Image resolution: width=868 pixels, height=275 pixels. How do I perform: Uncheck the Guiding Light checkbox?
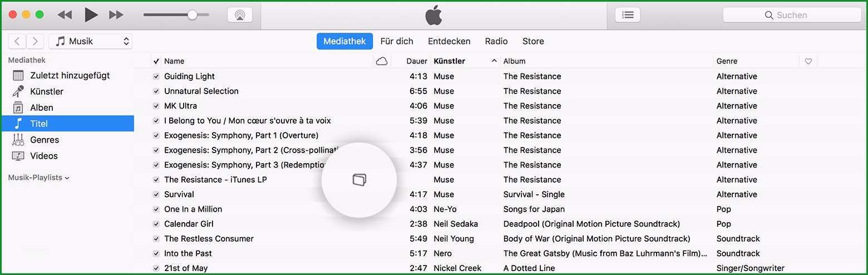[156, 76]
